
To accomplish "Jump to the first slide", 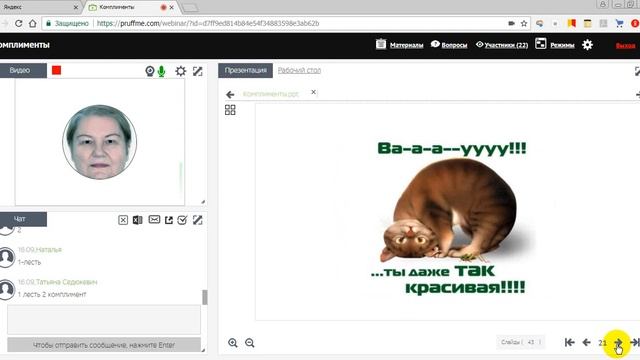I will click(x=570, y=342).
